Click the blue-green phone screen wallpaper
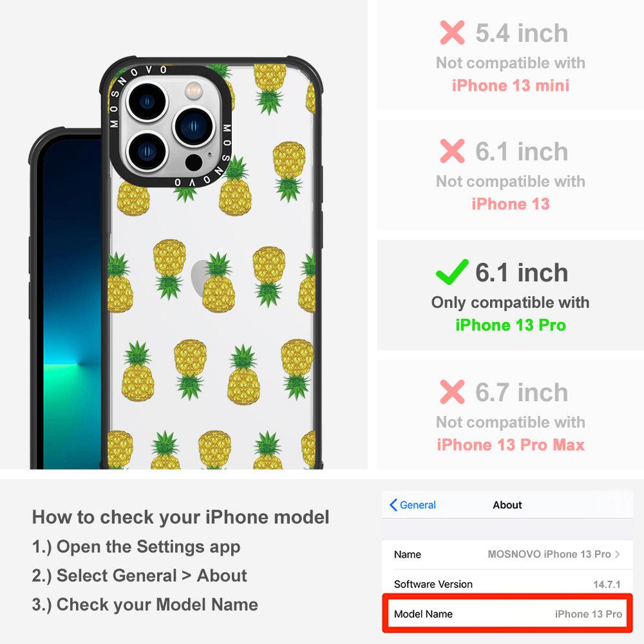This screenshot has height=644, width=644. click(x=72, y=304)
